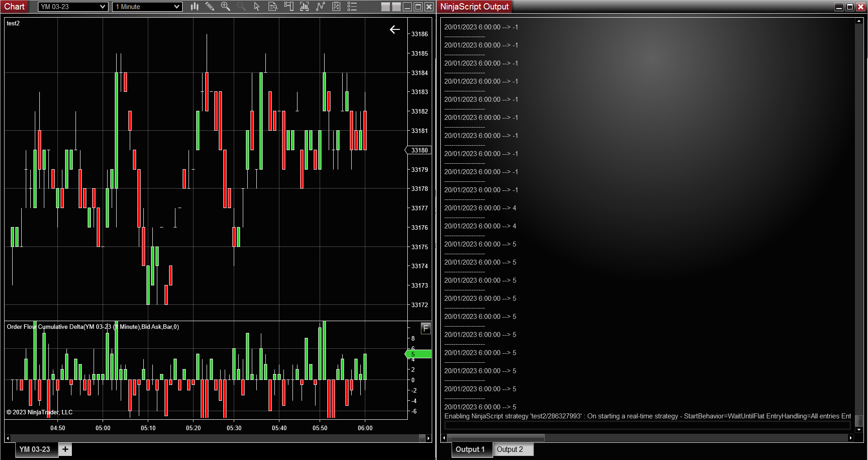This screenshot has height=460, width=868.
Task: Click the test2 strategy label on chart
Action: [13, 23]
